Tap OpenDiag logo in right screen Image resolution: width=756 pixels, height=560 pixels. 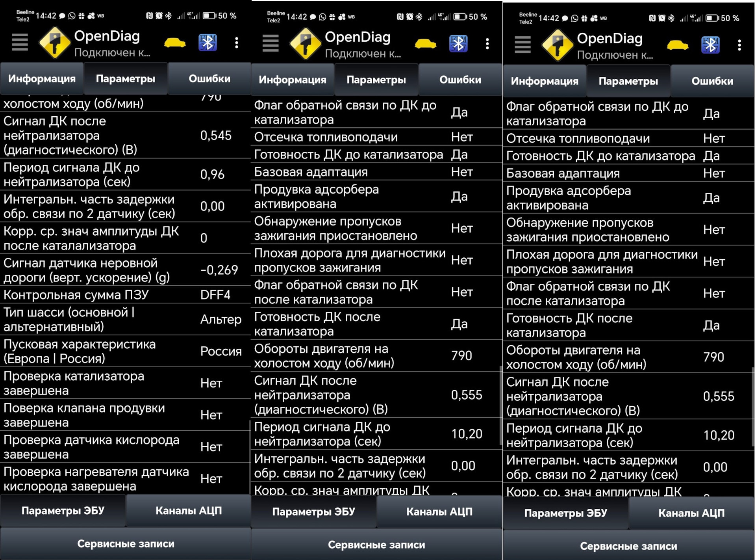(557, 45)
